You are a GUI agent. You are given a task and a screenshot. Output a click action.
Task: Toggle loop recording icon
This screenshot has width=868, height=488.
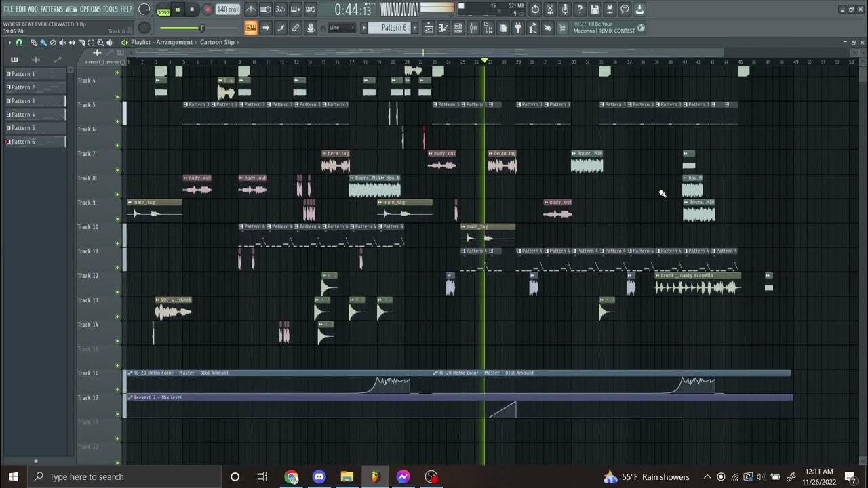tap(311, 9)
